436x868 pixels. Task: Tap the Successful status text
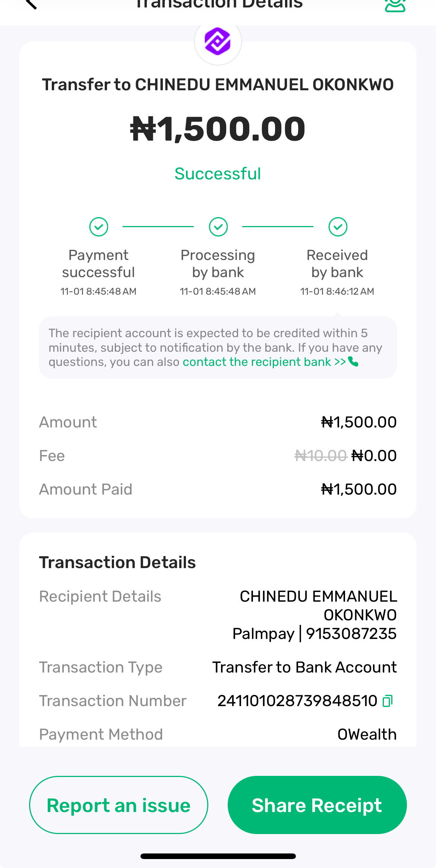[x=218, y=174]
